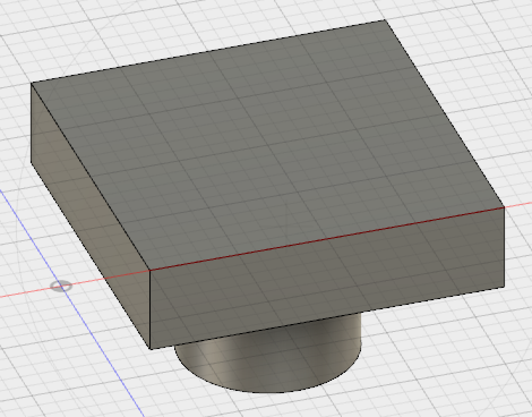The height and width of the screenshot is (417, 532).
Task: Select the curved cylinder face beneath the box
Action: (x=272, y=356)
